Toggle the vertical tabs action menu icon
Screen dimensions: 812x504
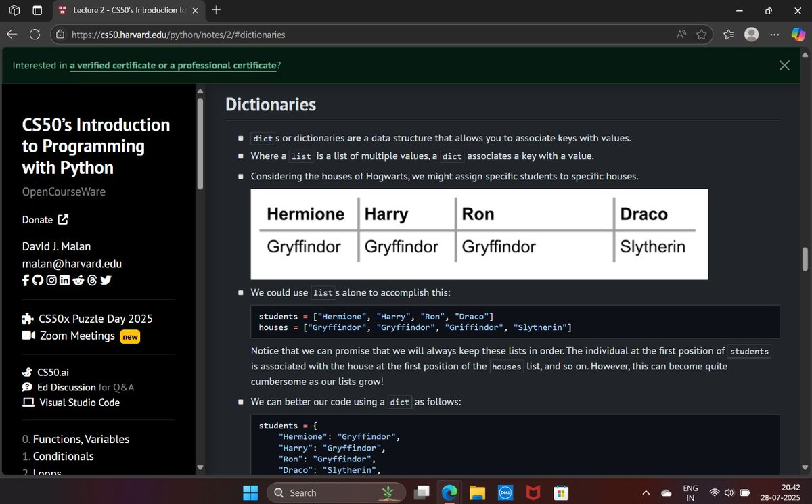click(x=37, y=10)
